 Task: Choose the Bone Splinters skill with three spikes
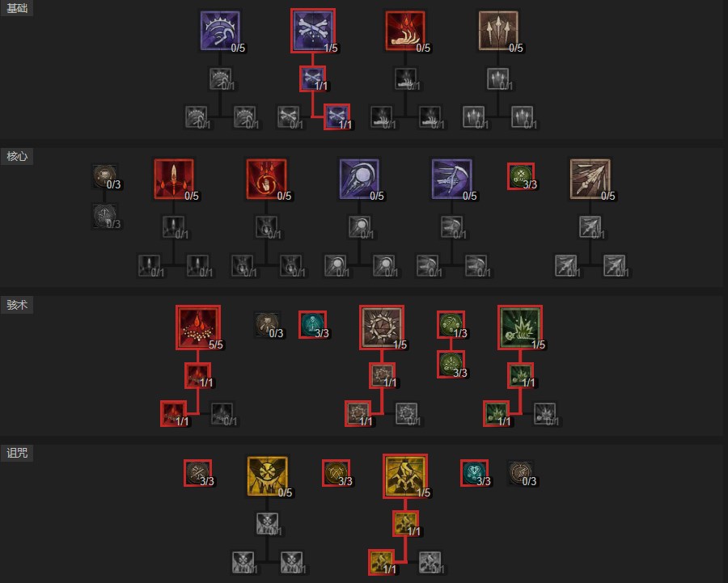(x=498, y=31)
